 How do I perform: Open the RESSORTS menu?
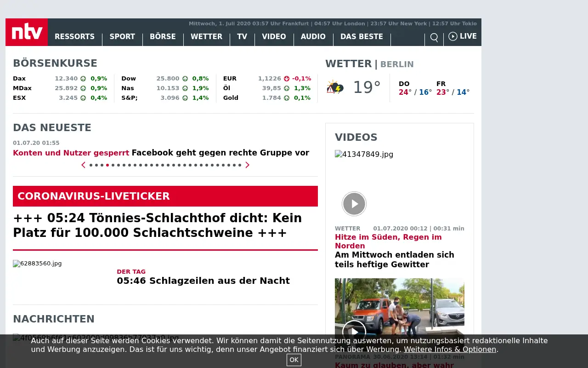74,37
